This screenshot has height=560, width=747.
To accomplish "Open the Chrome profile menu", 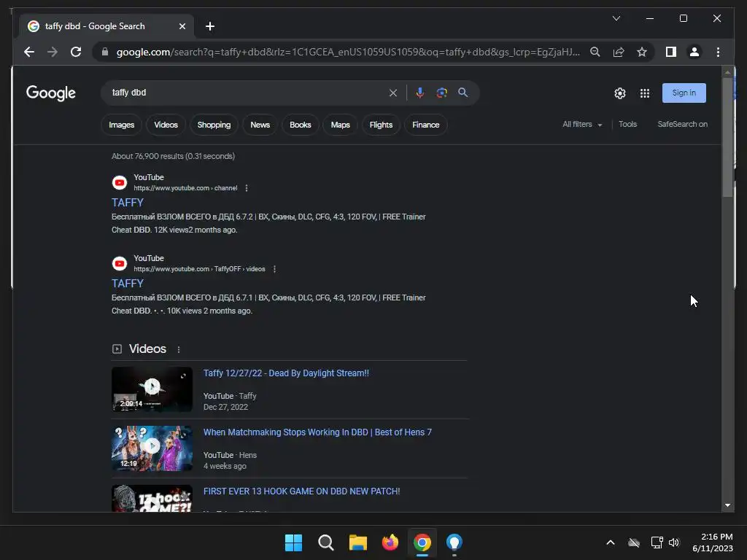I will click(694, 52).
